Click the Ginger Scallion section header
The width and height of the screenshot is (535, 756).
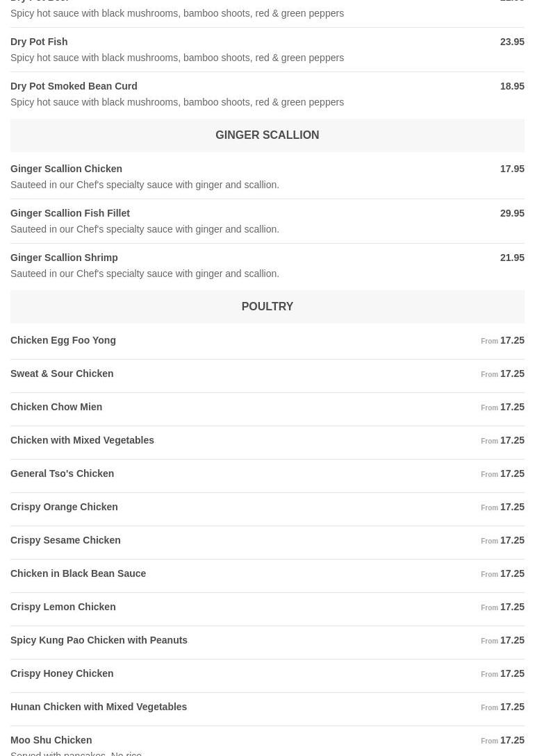coord(267,135)
